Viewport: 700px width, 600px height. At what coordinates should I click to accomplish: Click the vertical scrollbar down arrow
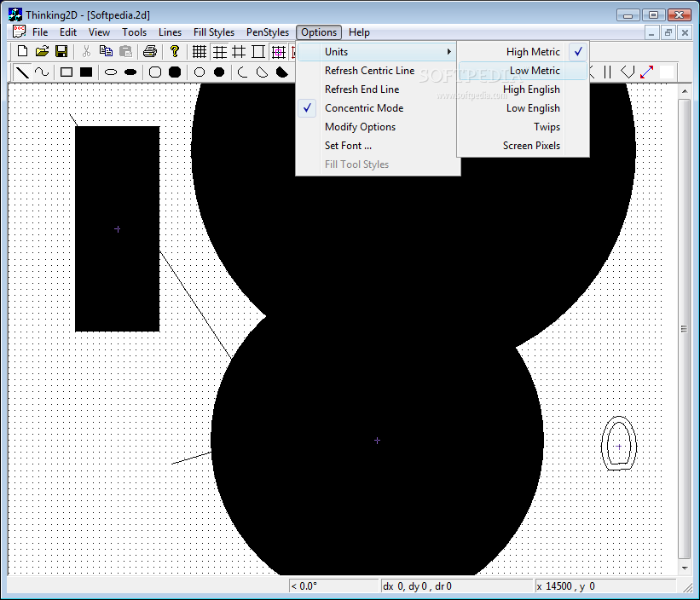point(685,568)
